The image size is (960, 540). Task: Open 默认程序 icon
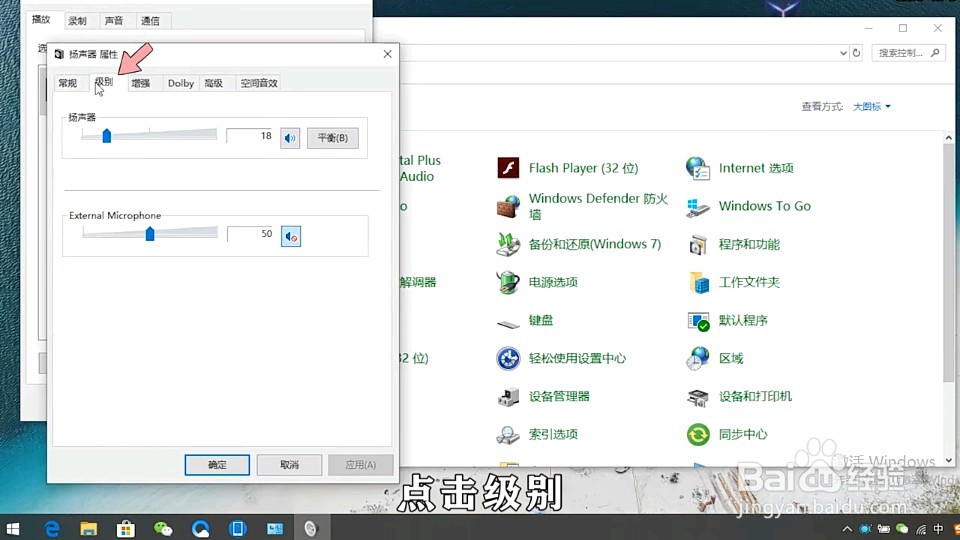click(x=698, y=320)
